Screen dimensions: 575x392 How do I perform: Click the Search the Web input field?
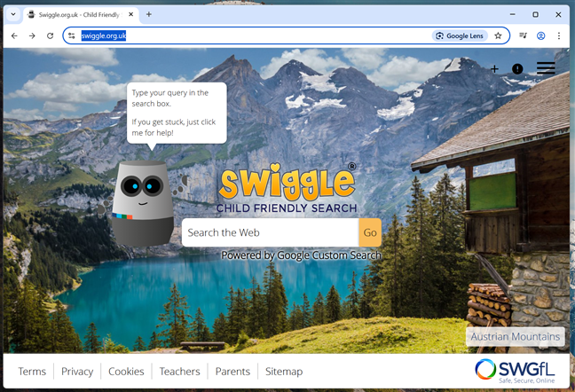(x=270, y=232)
